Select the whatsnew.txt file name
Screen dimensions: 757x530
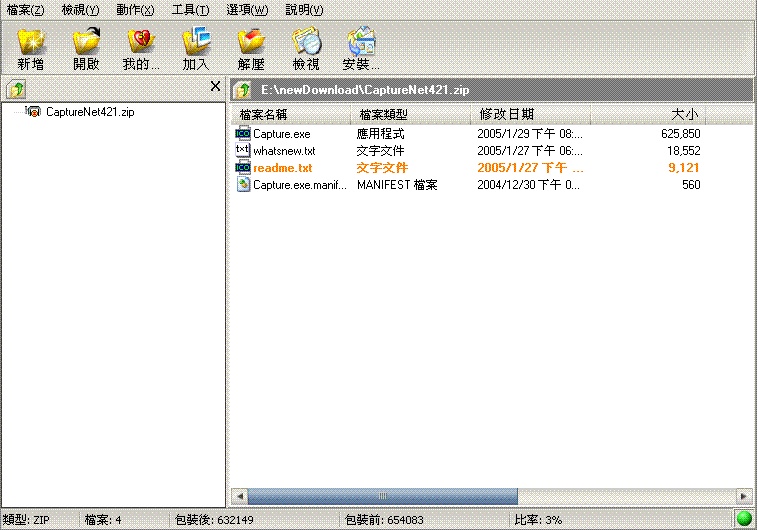(284, 151)
